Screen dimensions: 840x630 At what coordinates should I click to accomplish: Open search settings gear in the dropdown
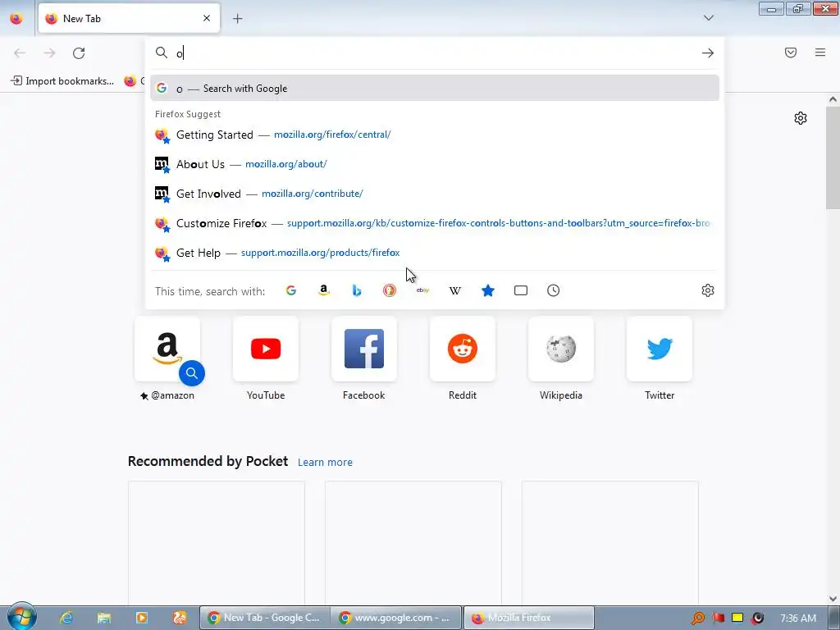tap(708, 290)
